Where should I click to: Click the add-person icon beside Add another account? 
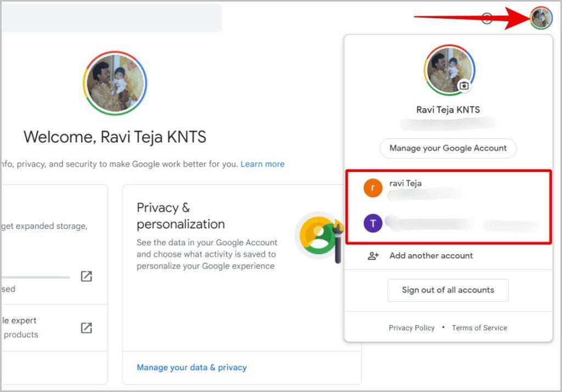pyautogui.click(x=373, y=256)
